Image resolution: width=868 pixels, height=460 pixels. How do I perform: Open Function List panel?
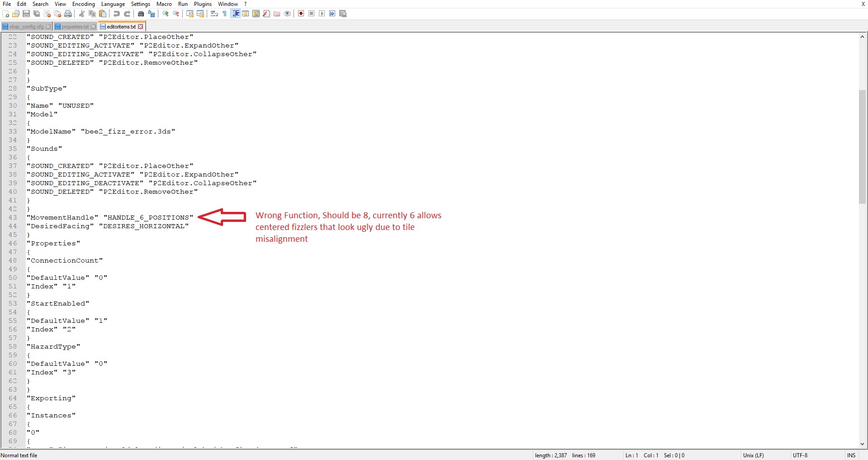pos(266,14)
